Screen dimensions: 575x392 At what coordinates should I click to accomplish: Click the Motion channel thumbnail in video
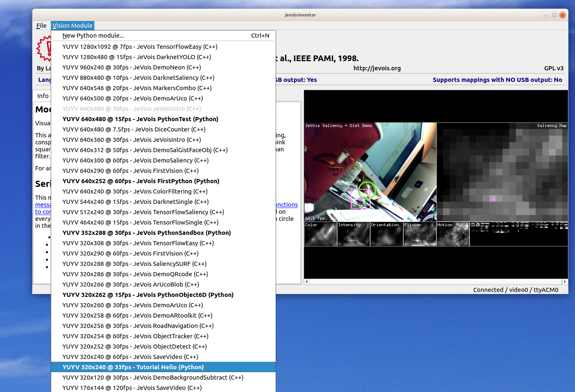(453, 234)
